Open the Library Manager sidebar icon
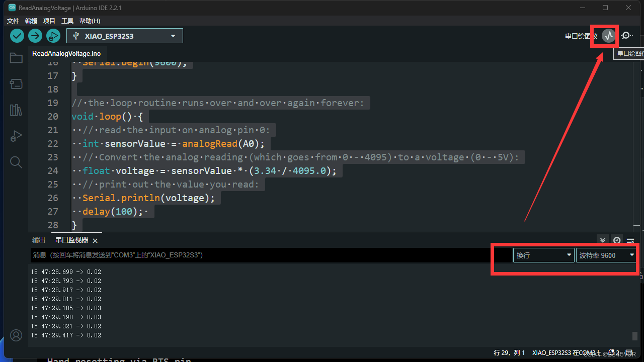 [16, 110]
